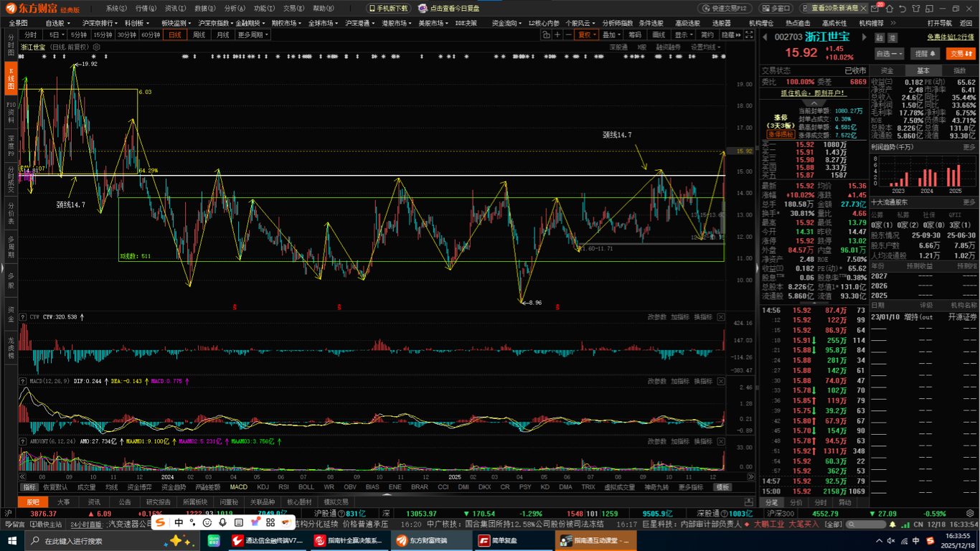This screenshot has height=551, width=980.
Task: Switch chart period to 30分钟
Action: click(127, 34)
